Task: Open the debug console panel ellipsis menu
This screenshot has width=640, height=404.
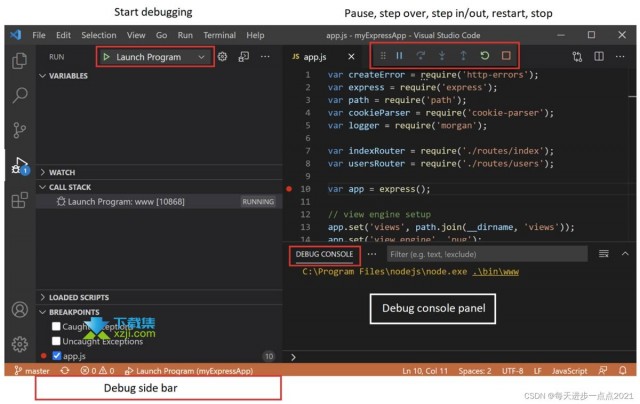Action: click(372, 254)
